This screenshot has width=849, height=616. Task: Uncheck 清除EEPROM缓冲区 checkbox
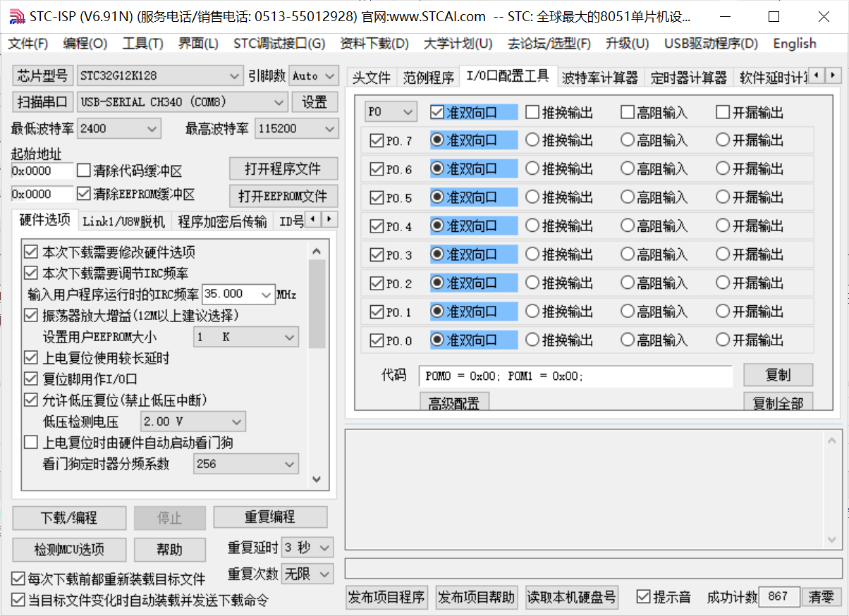click(84, 193)
